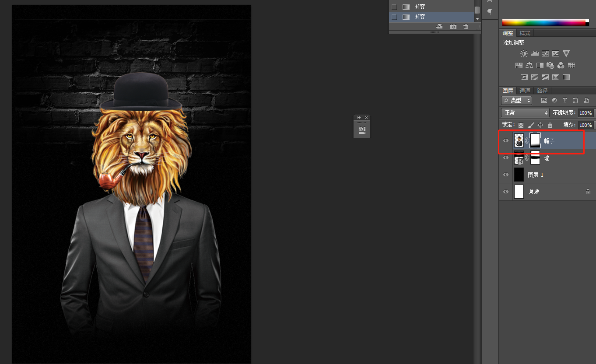Add a Vibrance adjustment
The width and height of the screenshot is (596, 364).
pyautogui.click(x=566, y=54)
